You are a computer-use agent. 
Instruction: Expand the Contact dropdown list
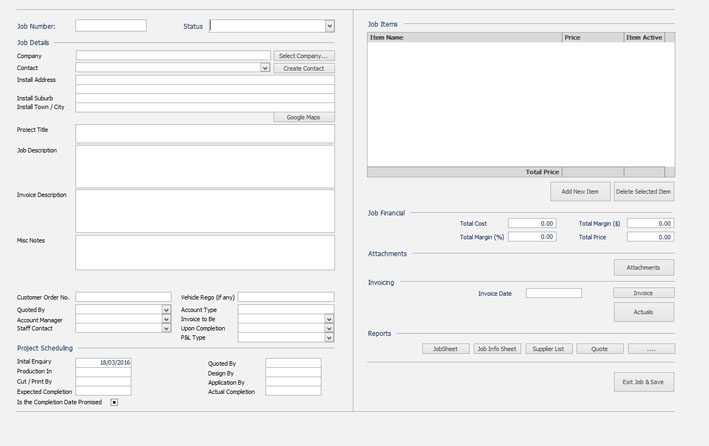point(265,68)
